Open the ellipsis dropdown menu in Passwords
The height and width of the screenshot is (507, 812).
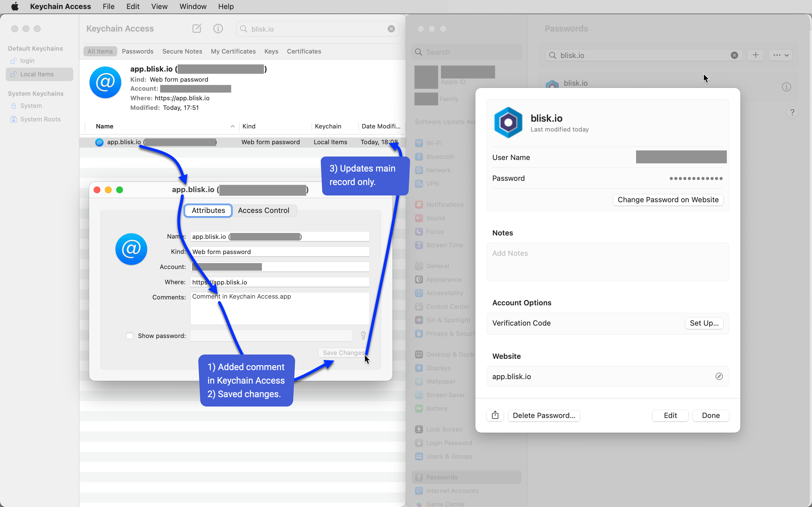tap(780, 55)
